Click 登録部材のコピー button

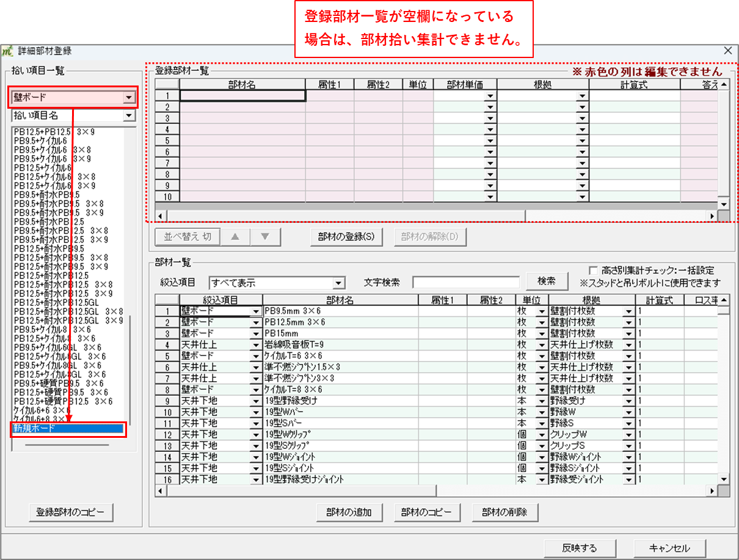tap(71, 512)
